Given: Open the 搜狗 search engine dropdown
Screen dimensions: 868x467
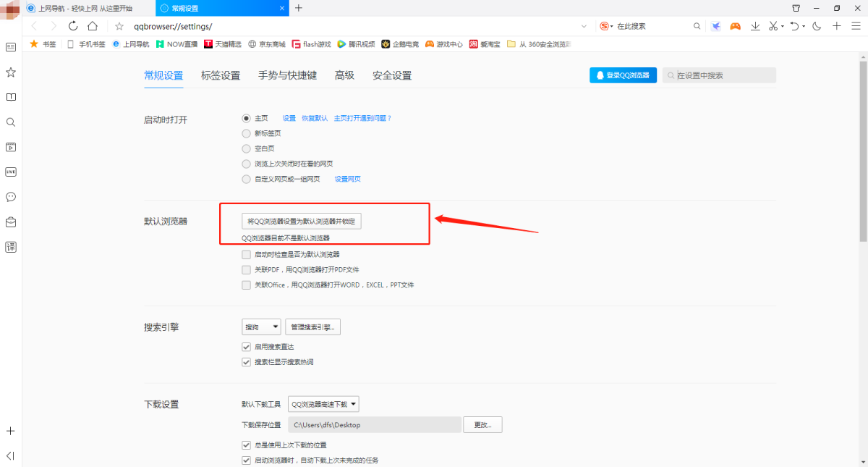Looking at the screenshot, I should pyautogui.click(x=261, y=327).
